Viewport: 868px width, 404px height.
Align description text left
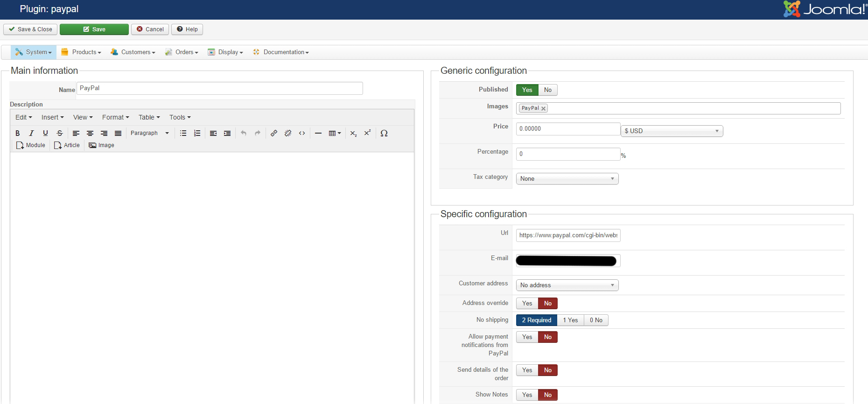(76, 133)
